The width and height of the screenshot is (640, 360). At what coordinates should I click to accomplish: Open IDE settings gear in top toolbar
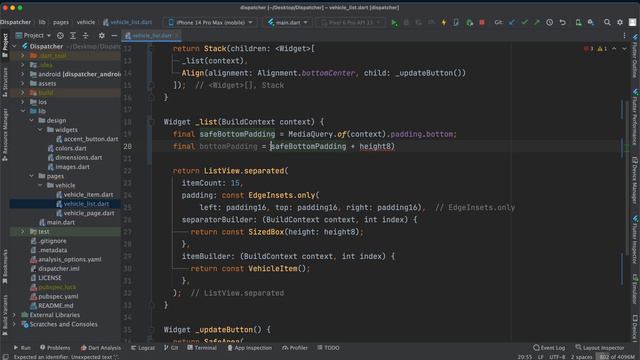click(620, 22)
